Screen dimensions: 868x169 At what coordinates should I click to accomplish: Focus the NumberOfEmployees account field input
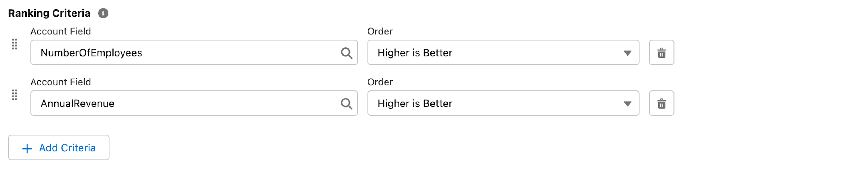tap(185, 53)
